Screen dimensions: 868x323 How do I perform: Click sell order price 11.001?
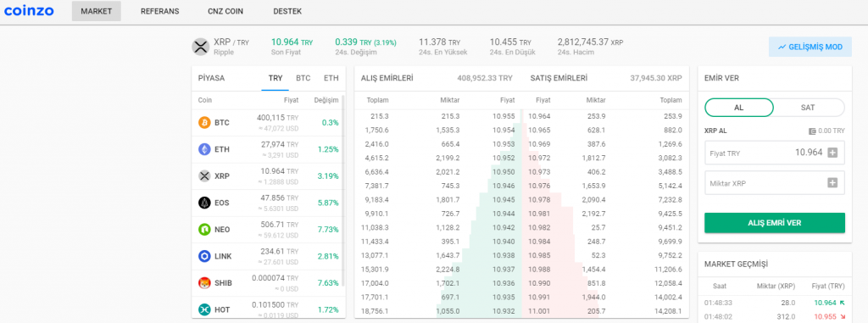coord(539,311)
